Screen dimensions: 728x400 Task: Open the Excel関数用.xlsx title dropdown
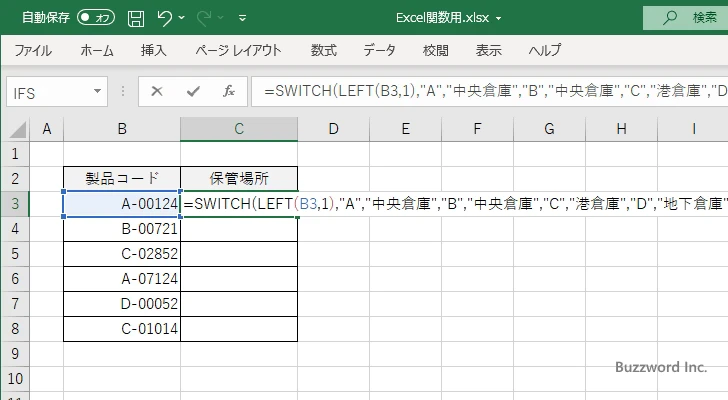[499, 19]
